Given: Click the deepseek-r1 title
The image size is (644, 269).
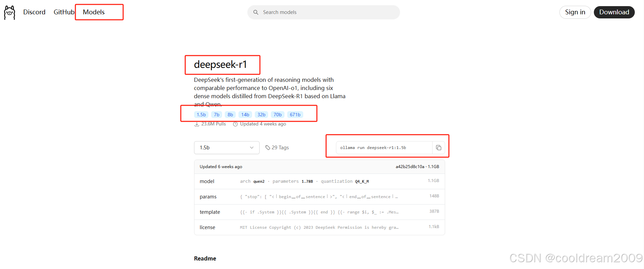Looking at the screenshot, I should pyautogui.click(x=220, y=64).
